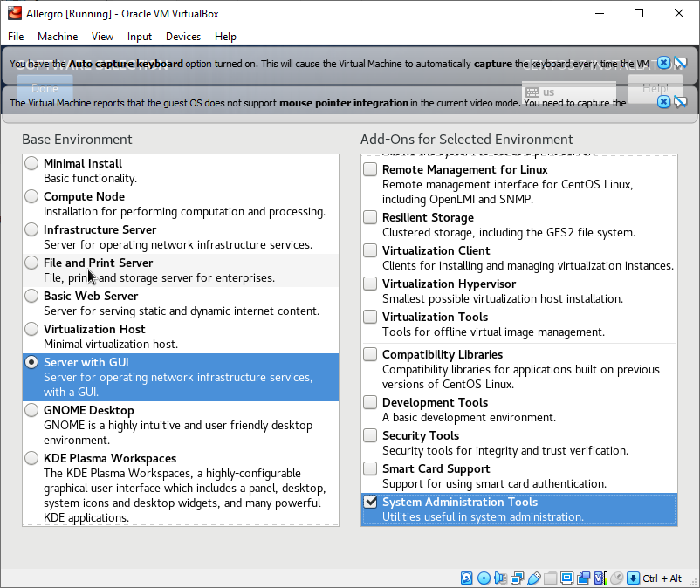Click the video capture status icon
The image size is (700, 588).
tap(584, 578)
